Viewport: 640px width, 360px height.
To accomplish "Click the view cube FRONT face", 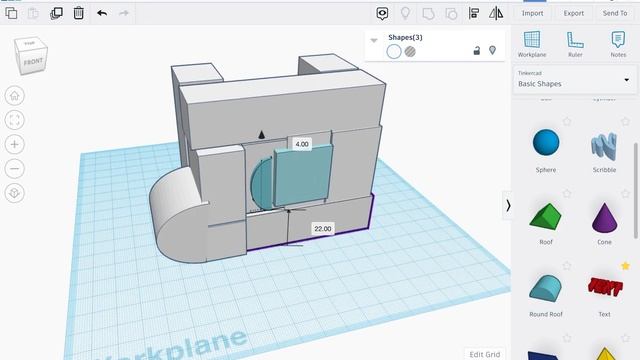I will pos(33,62).
